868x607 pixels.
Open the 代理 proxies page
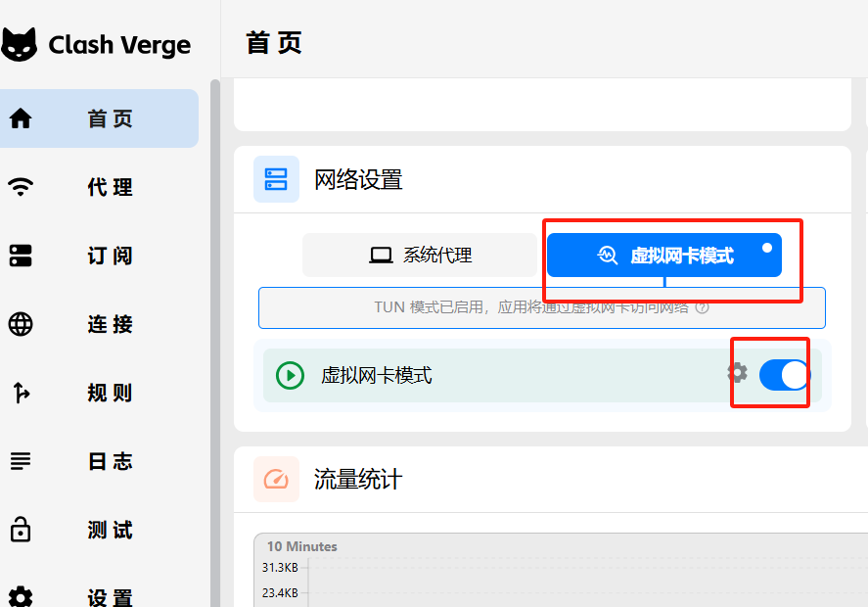pos(99,187)
